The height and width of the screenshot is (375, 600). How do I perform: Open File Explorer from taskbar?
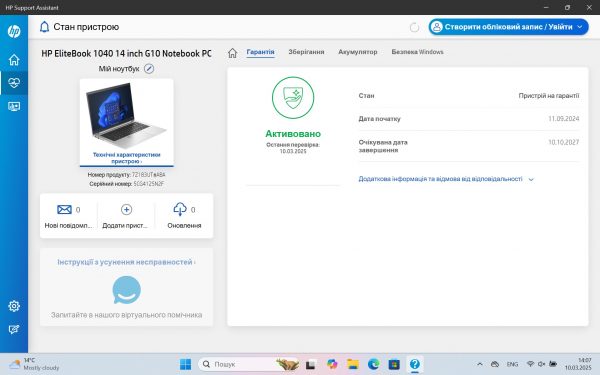352,364
